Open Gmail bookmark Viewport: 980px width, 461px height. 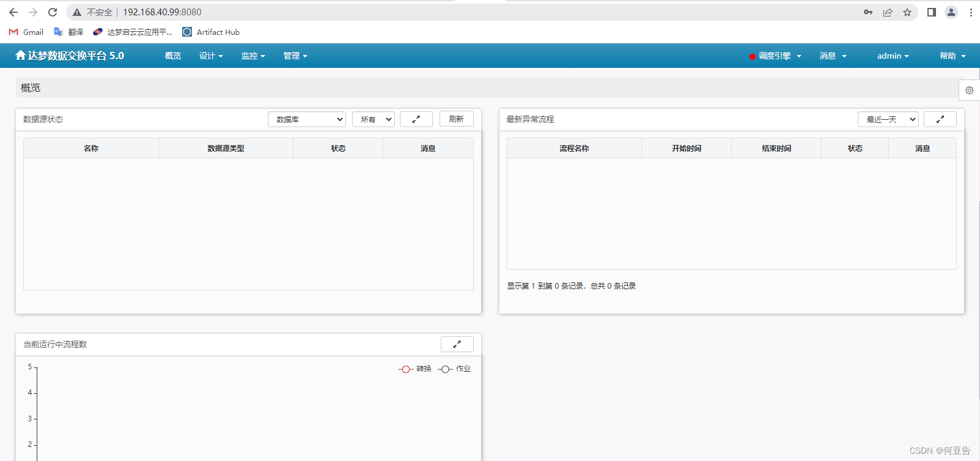coord(26,32)
